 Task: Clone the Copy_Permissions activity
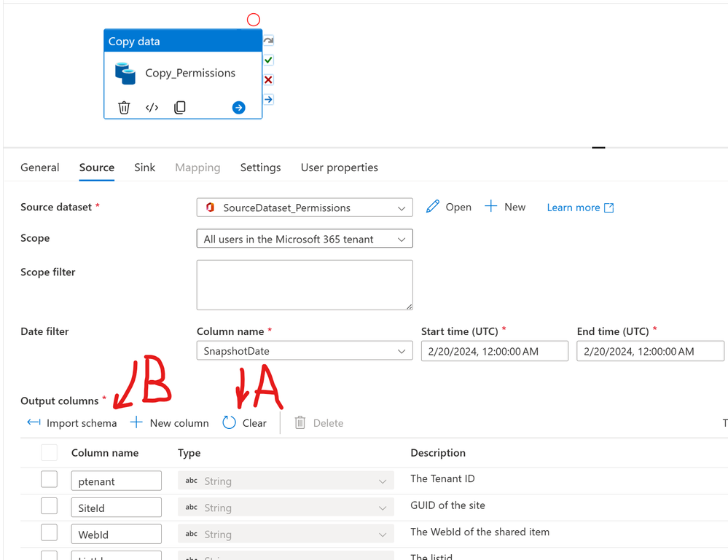point(180,108)
